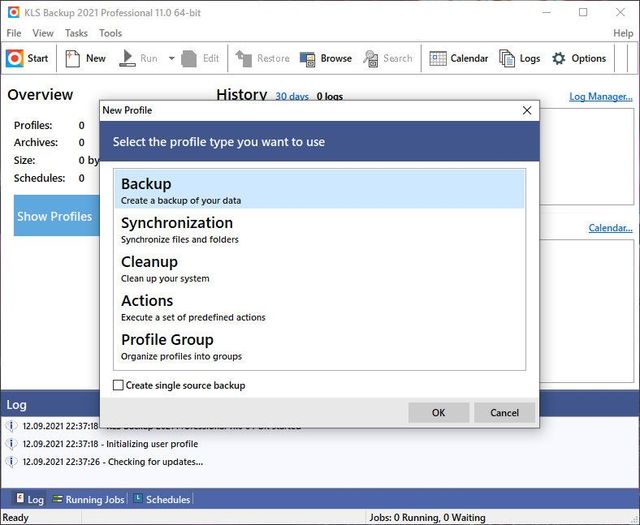640x525 pixels.
Task: Open the Log Manager link
Action: [x=601, y=97]
